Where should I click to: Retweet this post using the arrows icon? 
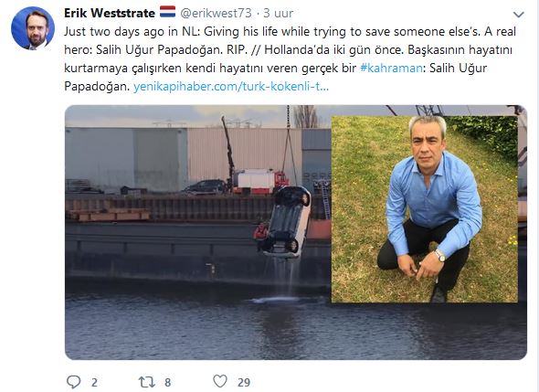[x=147, y=382]
